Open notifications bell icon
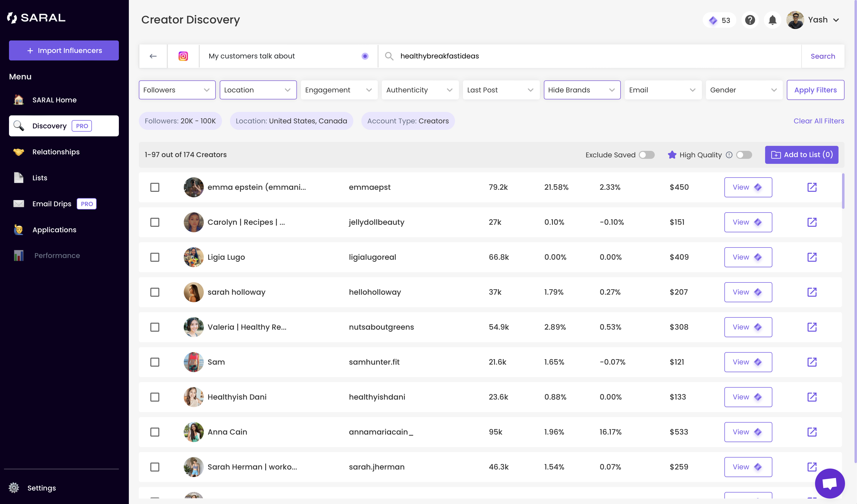This screenshot has height=504, width=857. pyautogui.click(x=772, y=20)
